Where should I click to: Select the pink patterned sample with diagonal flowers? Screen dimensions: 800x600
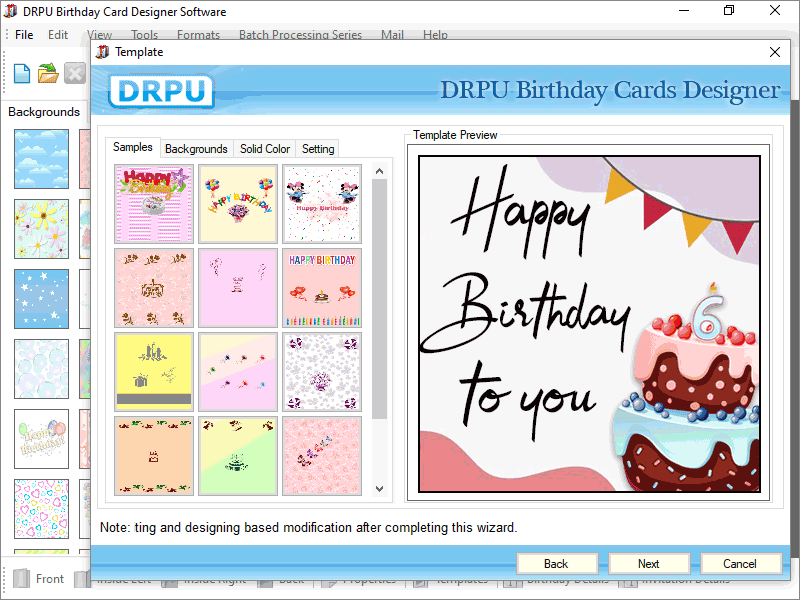point(322,456)
